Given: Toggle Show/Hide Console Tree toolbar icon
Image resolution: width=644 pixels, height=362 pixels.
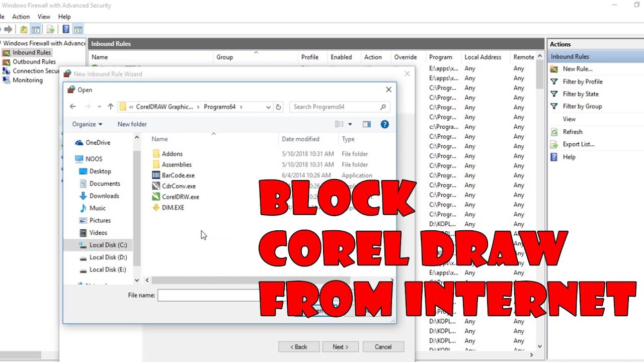Looking at the screenshot, I should tap(36, 29).
